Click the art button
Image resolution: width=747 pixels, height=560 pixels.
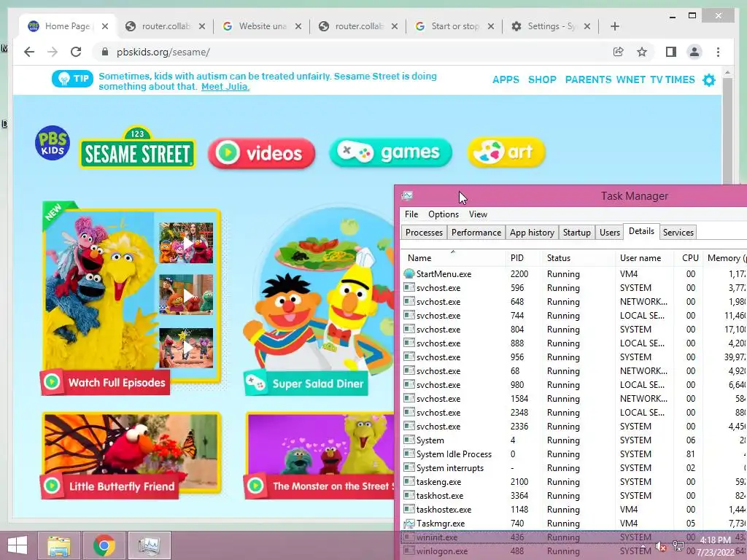coord(506,152)
